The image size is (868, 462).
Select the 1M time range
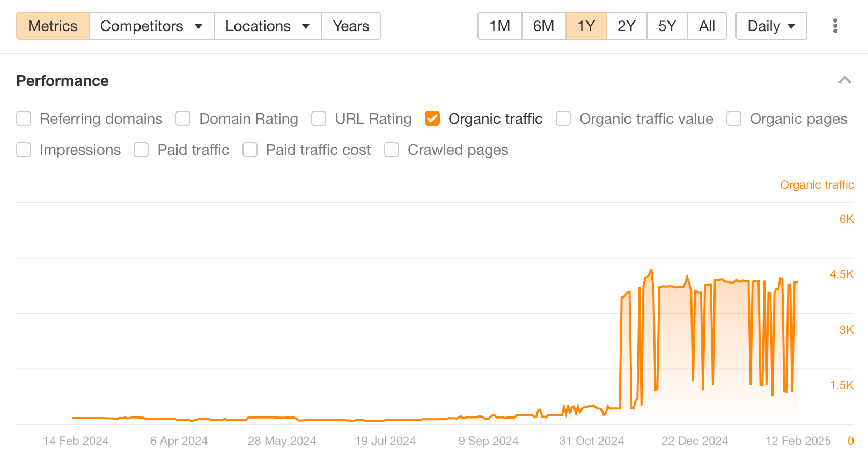click(x=499, y=26)
